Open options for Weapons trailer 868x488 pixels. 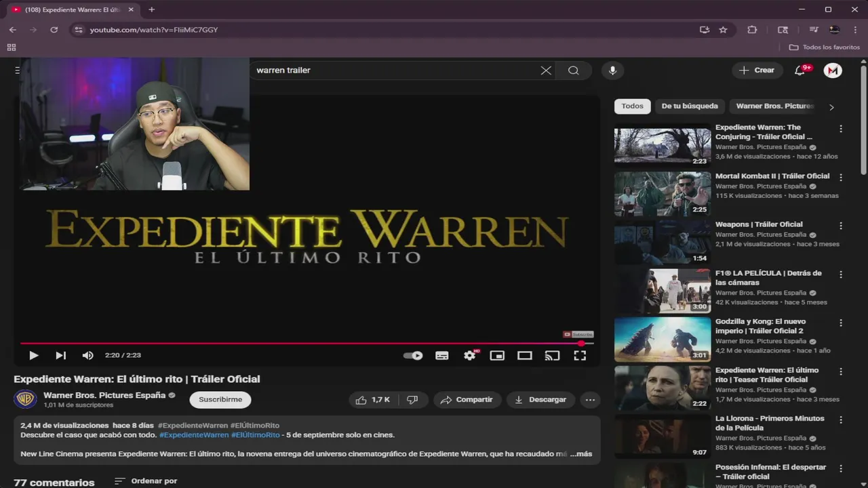[841, 226]
